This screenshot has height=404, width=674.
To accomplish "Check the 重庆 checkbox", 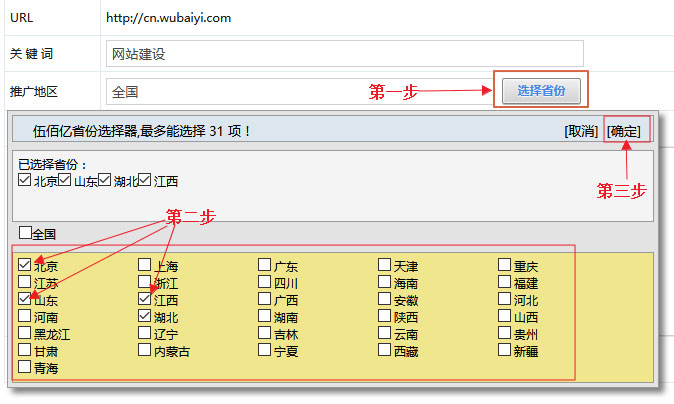I will coord(505,265).
